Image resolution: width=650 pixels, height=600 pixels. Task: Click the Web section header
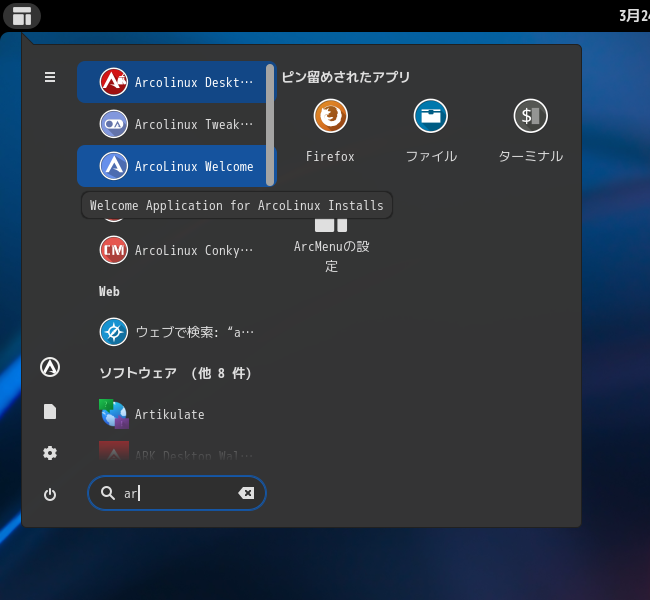[x=109, y=291]
